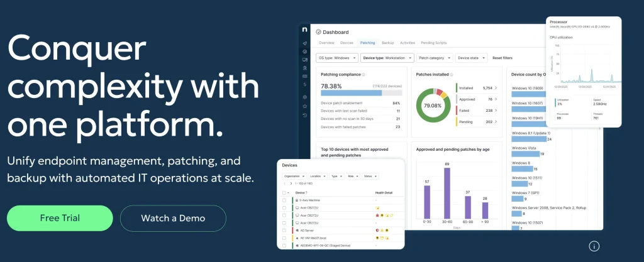Open the Activities tab
Image resolution: width=644 pixels, height=262 pixels.
coord(408,43)
